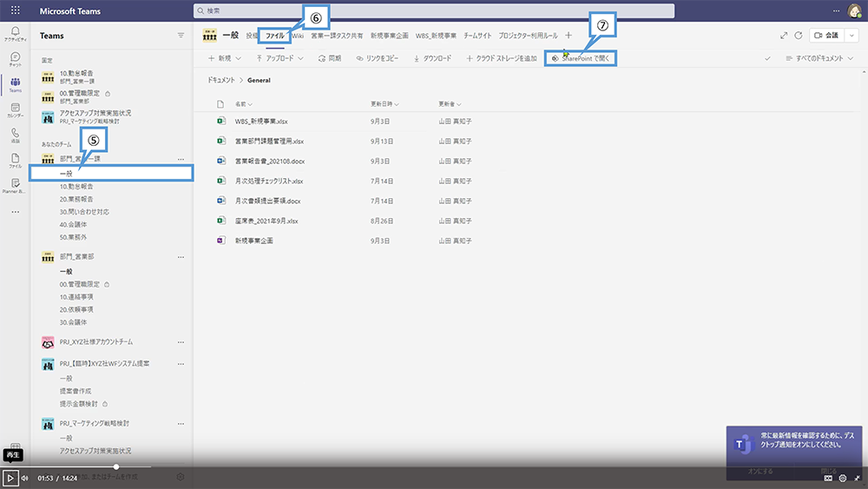Open the Chat (チャット) sidebar icon
This screenshot has height=489, width=868.
[x=15, y=59]
